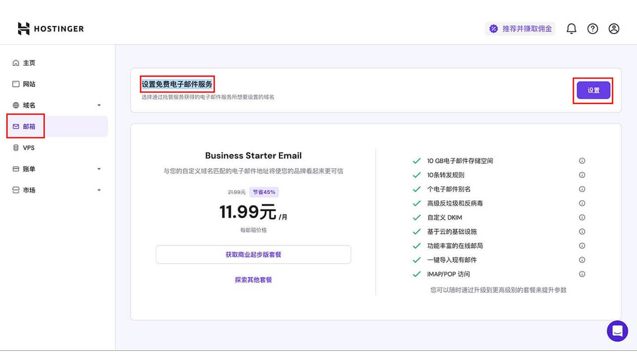Click info icon for 个电子邮件别名
This screenshot has height=364, width=637.
pyautogui.click(x=582, y=189)
